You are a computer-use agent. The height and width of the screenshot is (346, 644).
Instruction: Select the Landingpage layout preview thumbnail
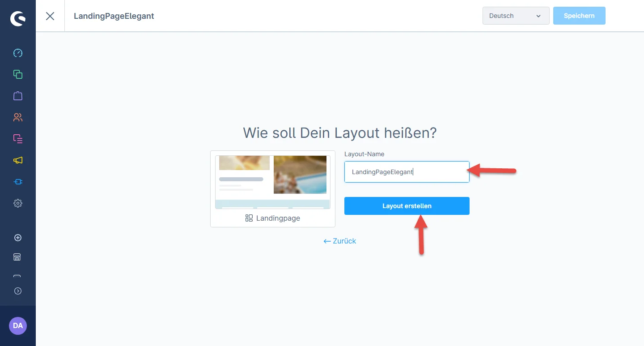tap(273, 182)
